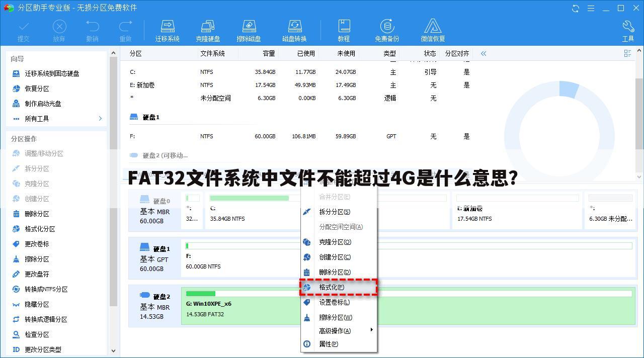Choose 创建分区(C) from context menu
This screenshot has height=358, width=644.
click(339, 257)
